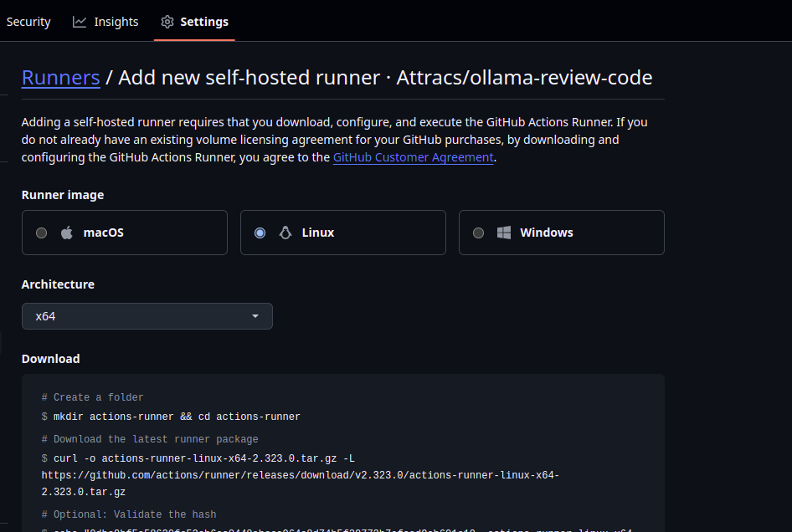
Task: Click the github.com releases download URL text
Action: point(300,483)
